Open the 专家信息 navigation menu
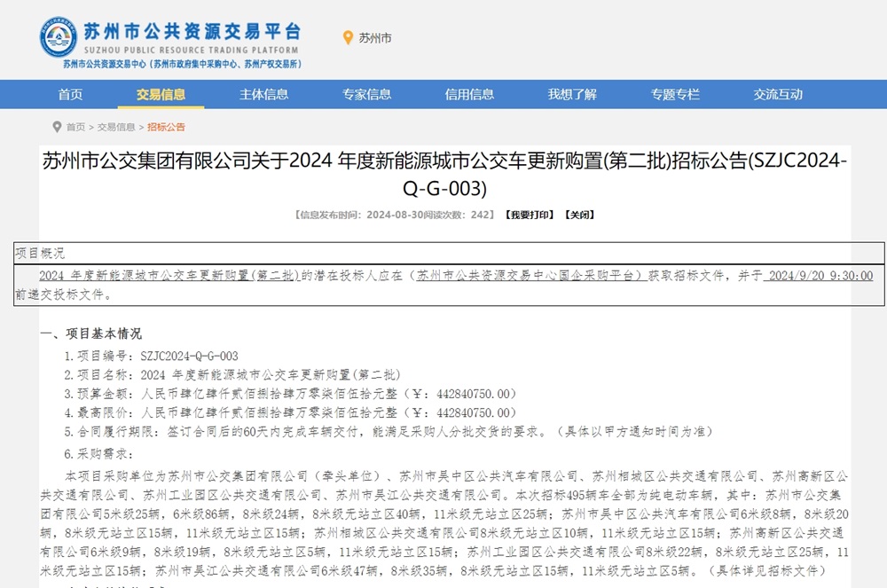 (367, 95)
